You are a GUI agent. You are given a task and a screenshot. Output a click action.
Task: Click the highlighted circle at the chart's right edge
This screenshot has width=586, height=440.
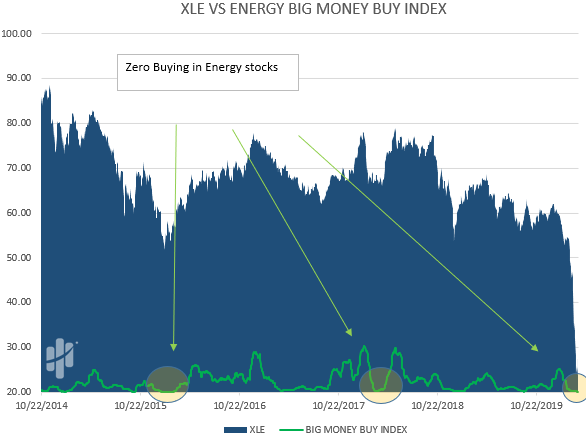(x=575, y=387)
